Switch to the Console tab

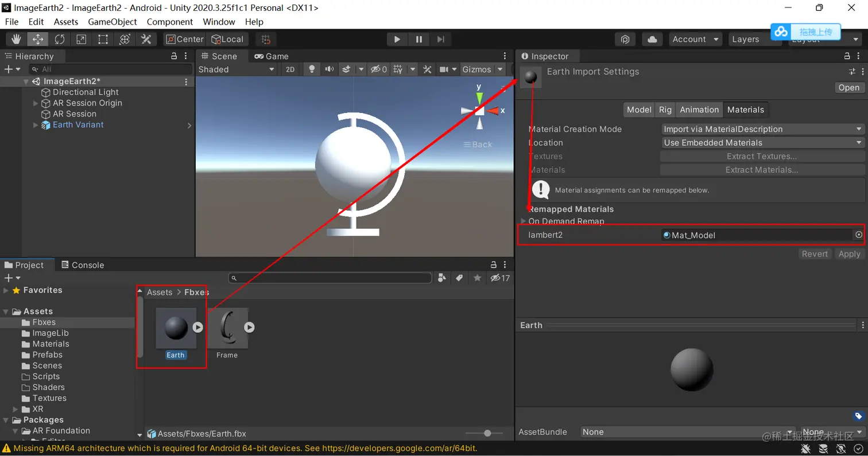coord(82,265)
